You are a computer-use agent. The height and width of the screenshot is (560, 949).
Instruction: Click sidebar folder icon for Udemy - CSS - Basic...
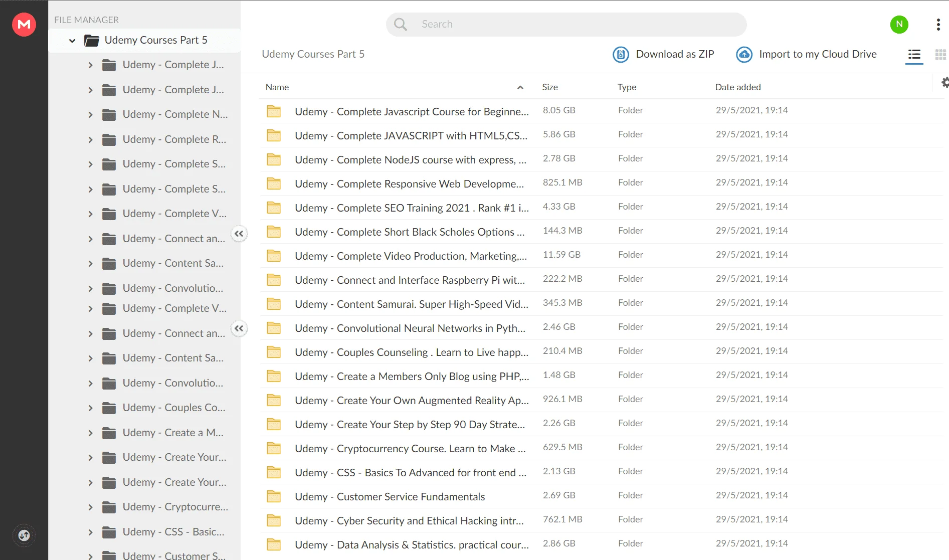pos(109,532)
